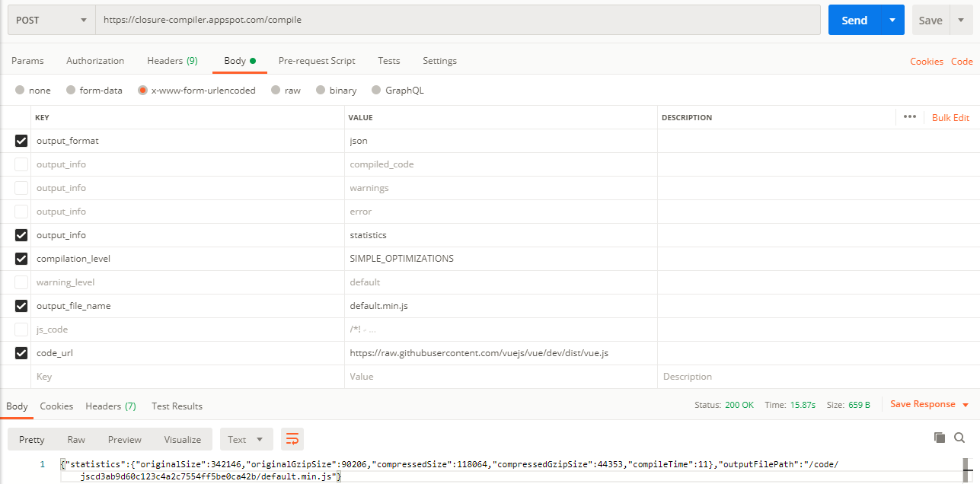Click the empty Value placeholder field
The width and height of the screenshot is (980, 484).
coord(501,377)
